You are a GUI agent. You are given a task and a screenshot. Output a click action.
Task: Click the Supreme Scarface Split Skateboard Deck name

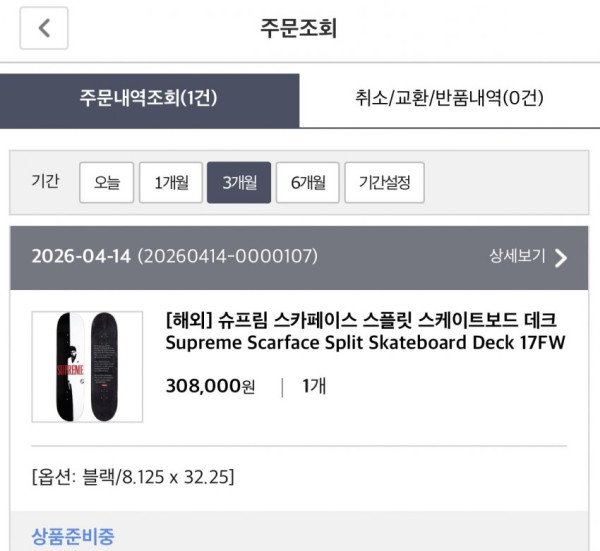tap(366, 345)
